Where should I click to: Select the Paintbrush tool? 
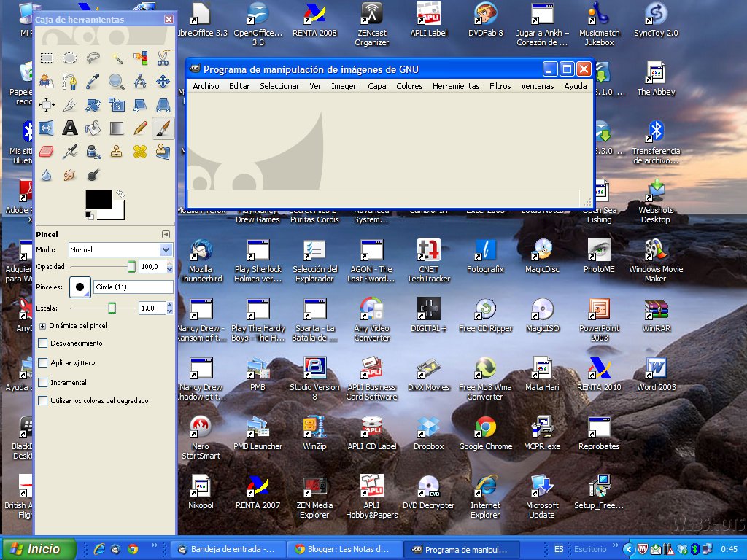point(163,128)
